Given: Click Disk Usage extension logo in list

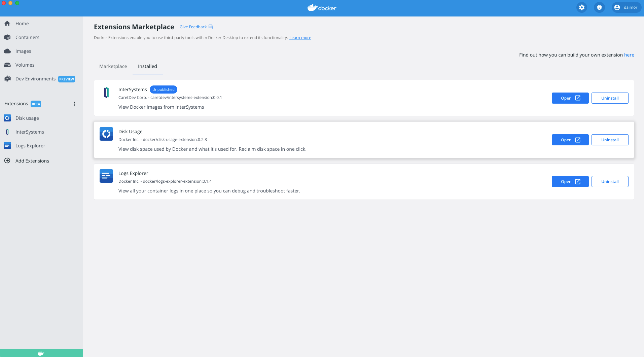Looking at the screenshot, I should 106,134.
